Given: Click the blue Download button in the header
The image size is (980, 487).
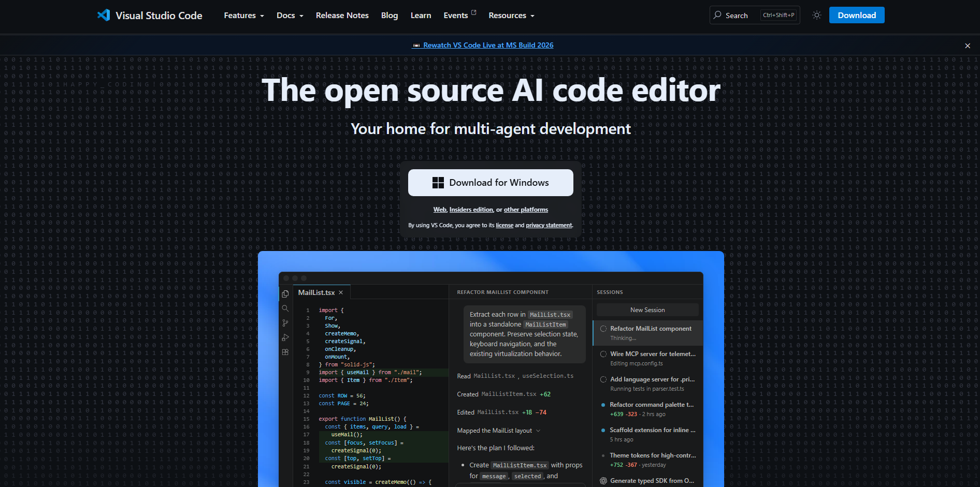Looking at the screenshot, I should (x=857, y=15).
